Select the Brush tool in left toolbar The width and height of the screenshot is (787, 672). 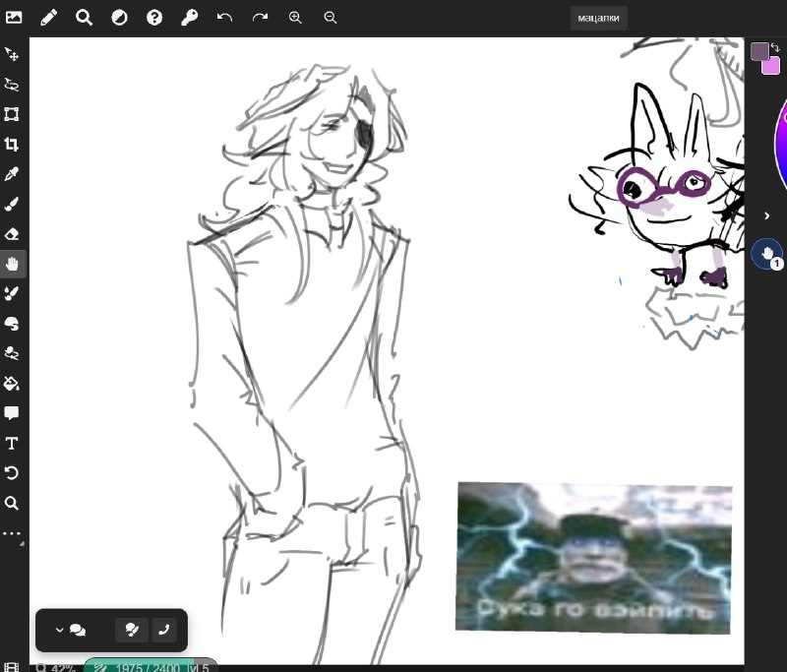coord(12,205)
